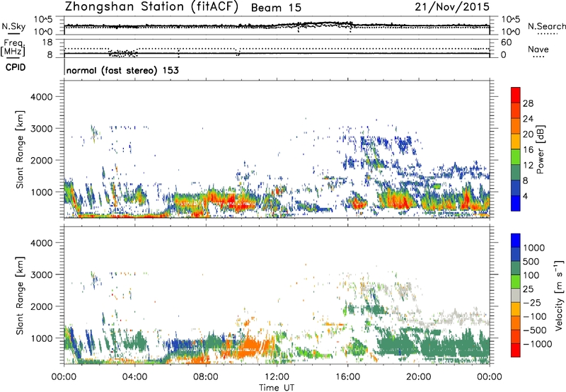Click the '4000' tick in the Velocity panel

tap(42, 243)
